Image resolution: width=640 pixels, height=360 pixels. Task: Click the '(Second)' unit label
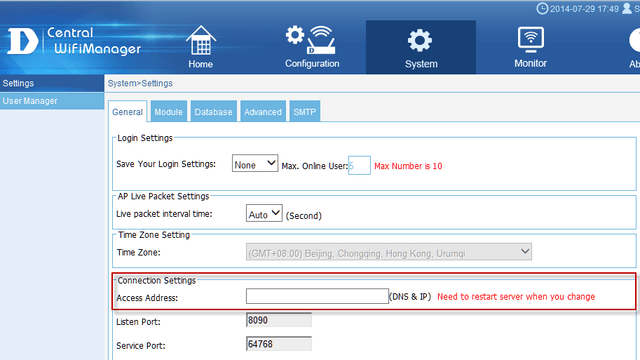pos(304,216)
